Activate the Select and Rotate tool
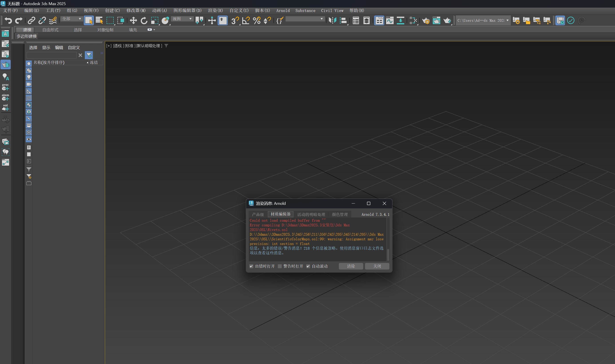Image resolution: width=615 pixels, height=364 pixels. tap(144, 21)
